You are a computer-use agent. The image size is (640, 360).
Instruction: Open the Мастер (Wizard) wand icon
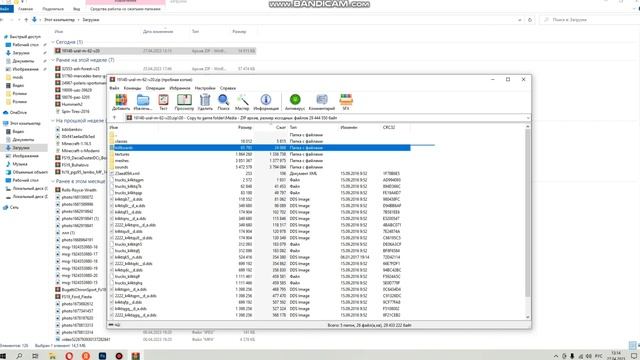tap(242, 100)
